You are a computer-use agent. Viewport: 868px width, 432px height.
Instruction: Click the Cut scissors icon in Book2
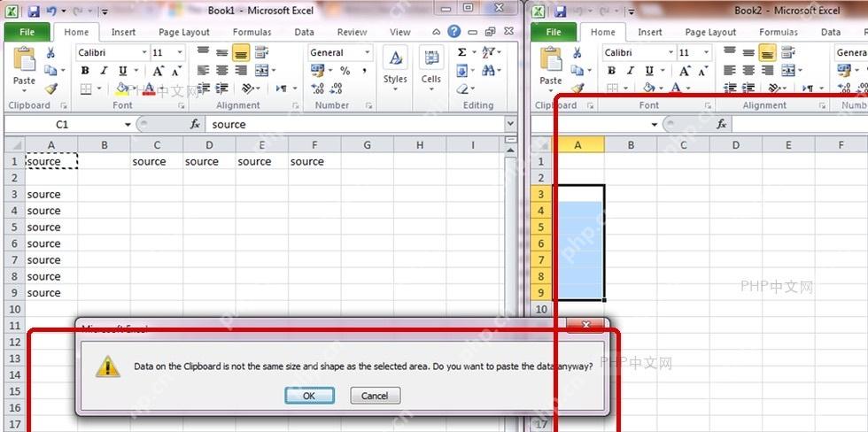click(577, 52)
